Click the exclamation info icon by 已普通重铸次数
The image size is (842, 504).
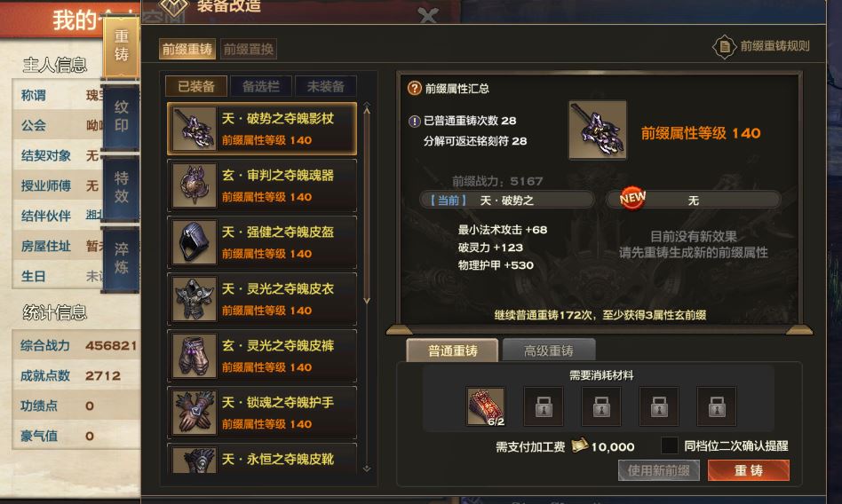pos(414,122)
